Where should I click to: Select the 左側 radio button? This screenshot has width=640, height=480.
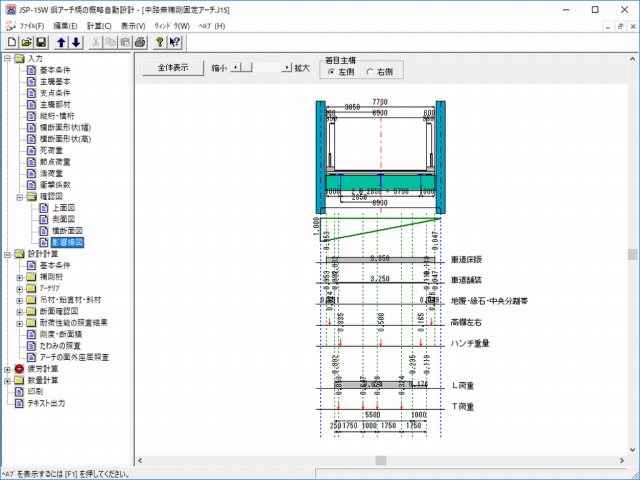[x=331, y=71]
